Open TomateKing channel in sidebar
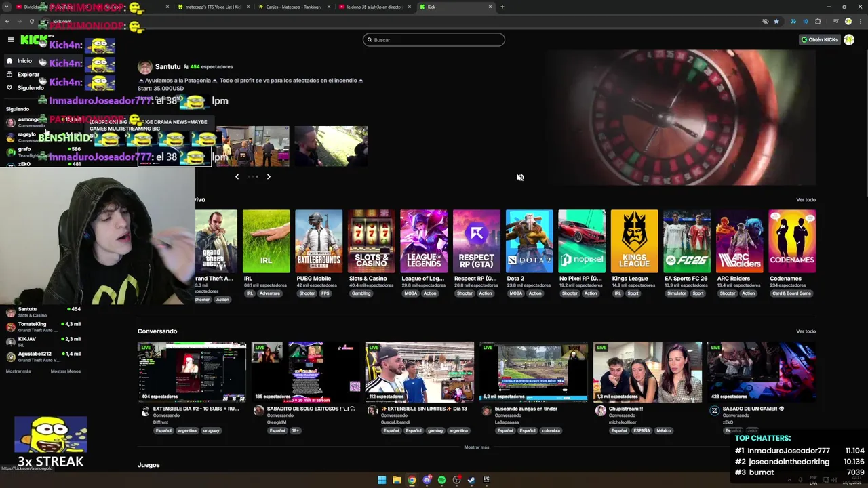 click(x=43, y=327)
